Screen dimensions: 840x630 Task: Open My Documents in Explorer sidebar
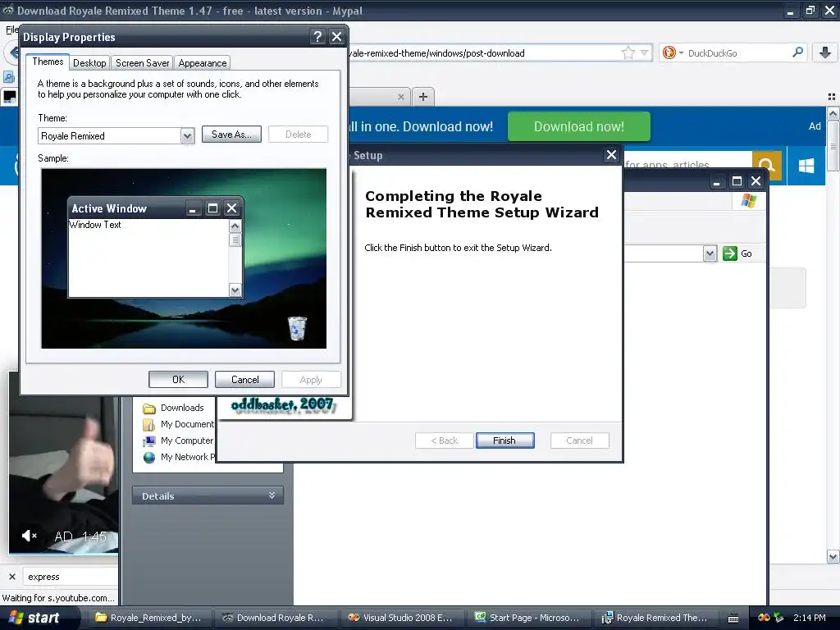tap(178, 424)
